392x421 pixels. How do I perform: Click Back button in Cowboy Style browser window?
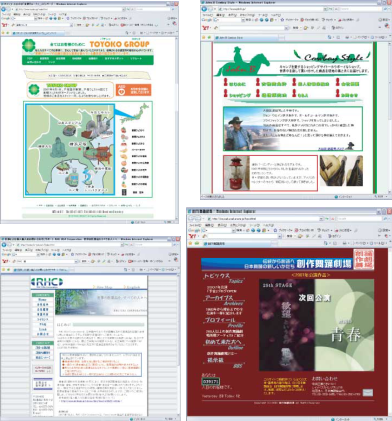pyautogui.click(x=205, y=9)
